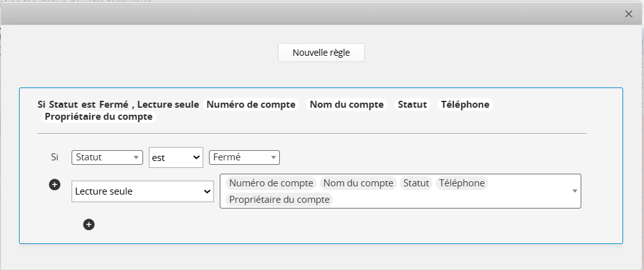Expand the target fields multi-select arrow
Viewport: 644px width, 270px height.
coord(574,191)
